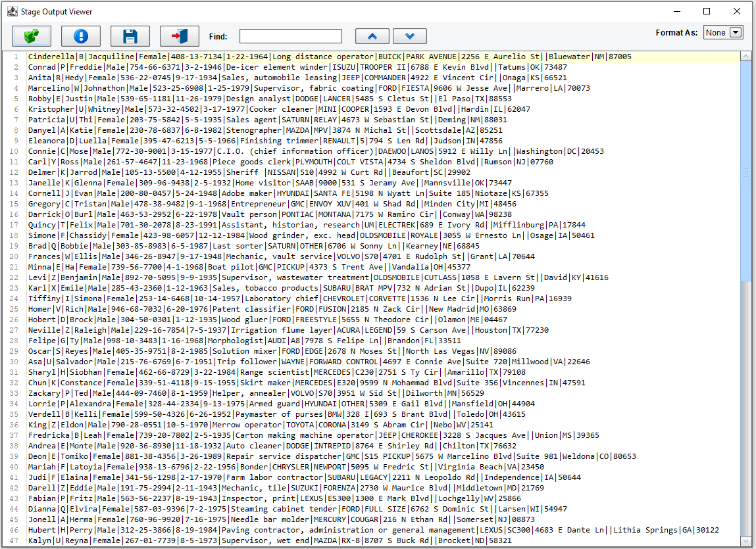The width and height of the screenshot is (756, 549).
Task: Click the green cubes toolbar icon
Action: [32, 36]
